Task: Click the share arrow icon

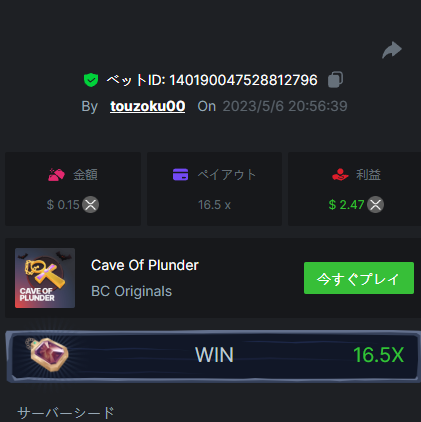Action: tap(392, 50)
